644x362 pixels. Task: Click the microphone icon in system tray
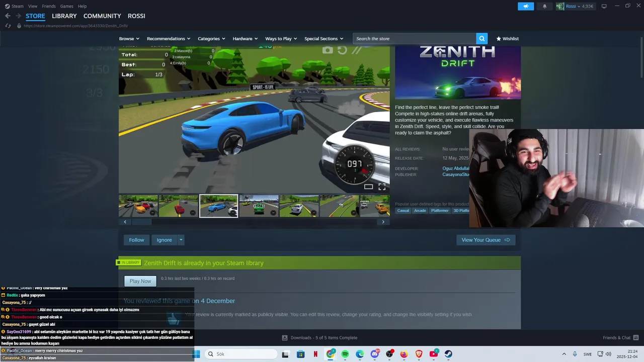pos(575,354)
